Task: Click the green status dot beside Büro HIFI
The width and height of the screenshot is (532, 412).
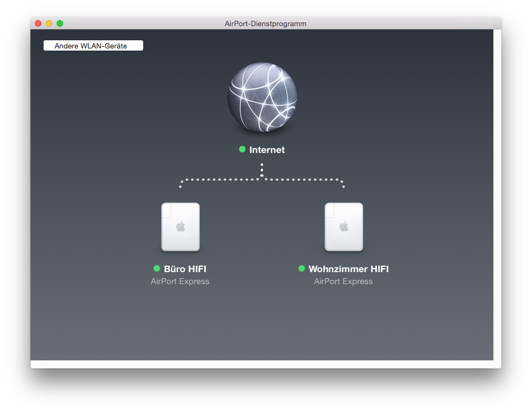Action: [157, 268]
